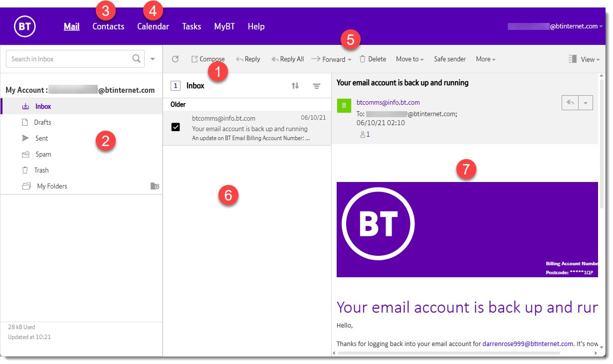Reply to the selected email
613x364 pixels.
(x=248, y=59)
